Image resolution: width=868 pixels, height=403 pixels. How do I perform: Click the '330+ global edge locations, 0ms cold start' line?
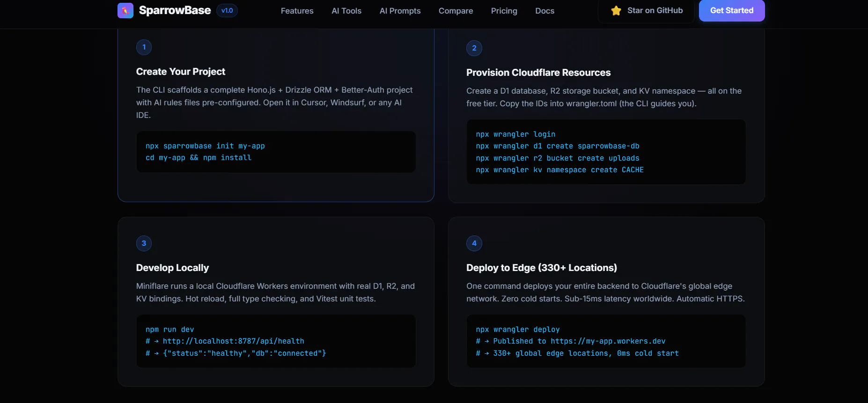click(x=577, y=353)
